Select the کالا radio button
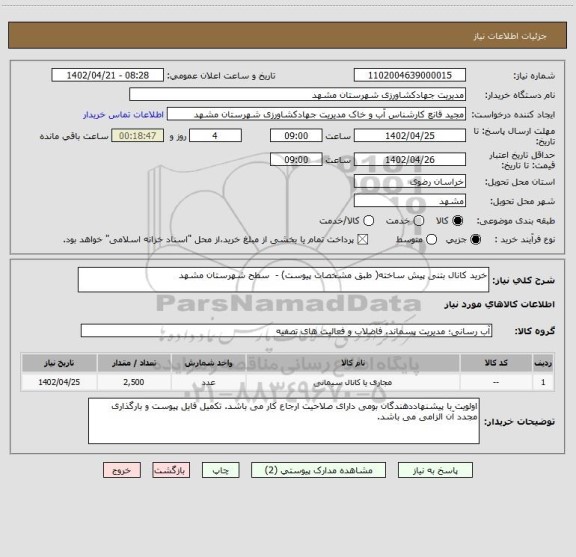This screenshot has height=557, width=576. click(x=458, y=221)
